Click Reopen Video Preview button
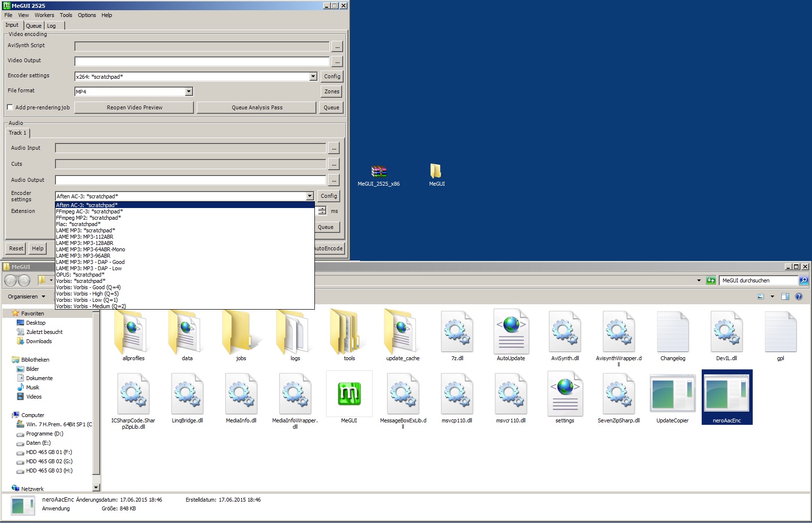This screenshot has height=523, width=812. [x=135, y=107]
